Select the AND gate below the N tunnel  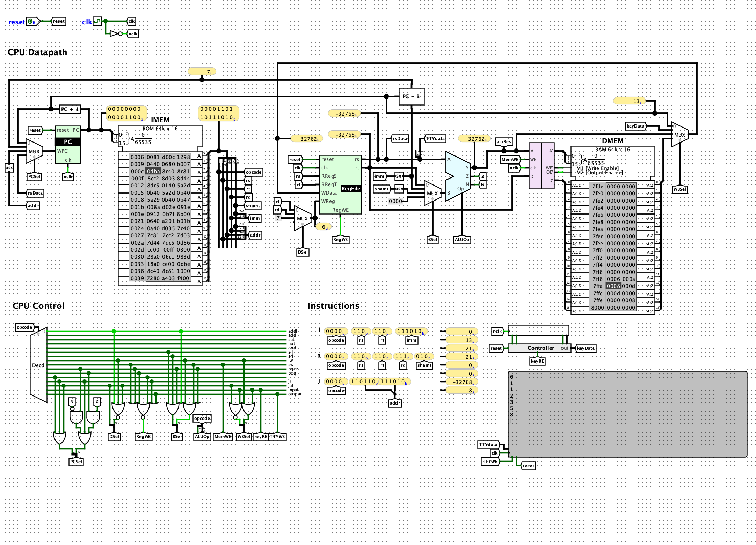(76, 417)
